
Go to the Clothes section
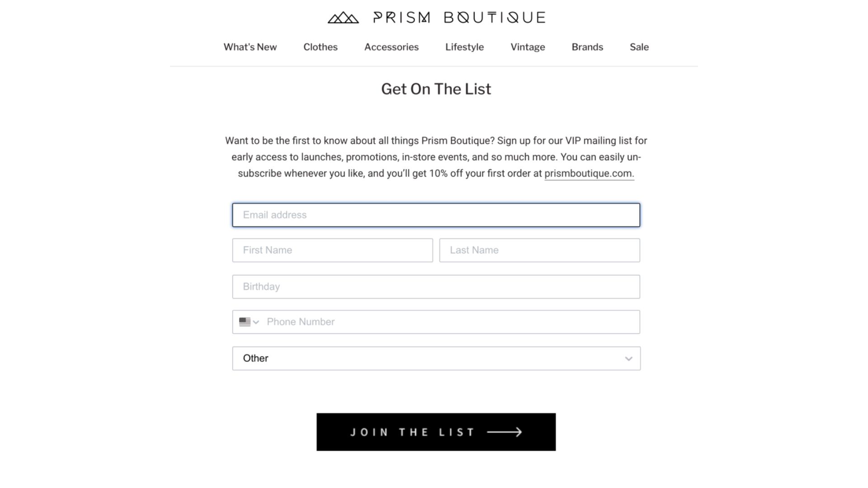coord(321,47)
